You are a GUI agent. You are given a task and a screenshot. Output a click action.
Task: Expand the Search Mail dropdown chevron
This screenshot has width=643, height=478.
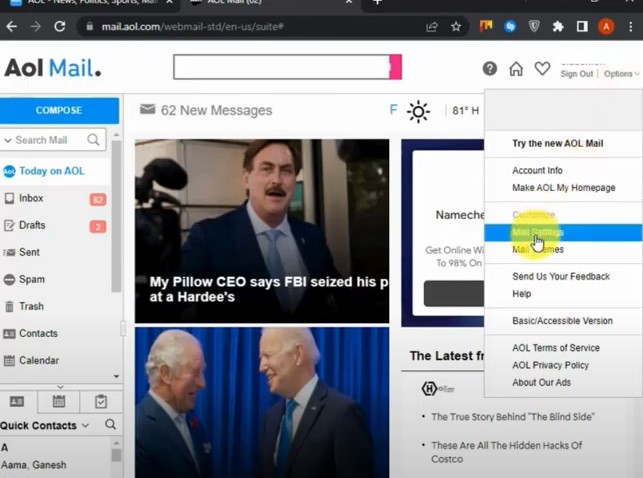tap(8, 140)
